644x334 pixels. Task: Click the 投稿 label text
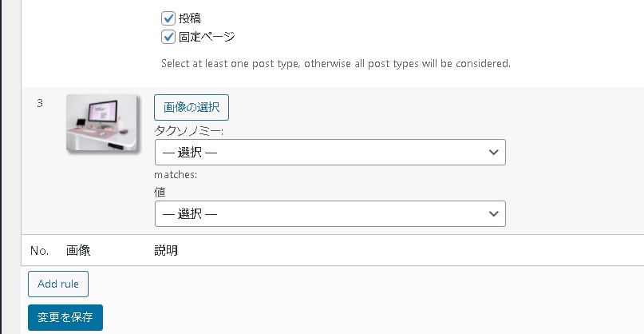coord(191,18)
